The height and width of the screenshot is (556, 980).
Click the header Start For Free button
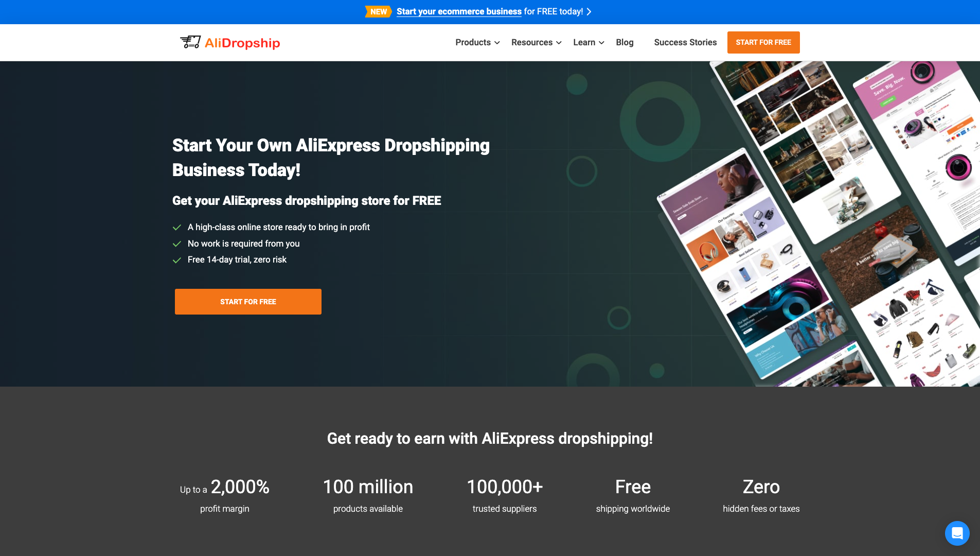click(763, 42)
